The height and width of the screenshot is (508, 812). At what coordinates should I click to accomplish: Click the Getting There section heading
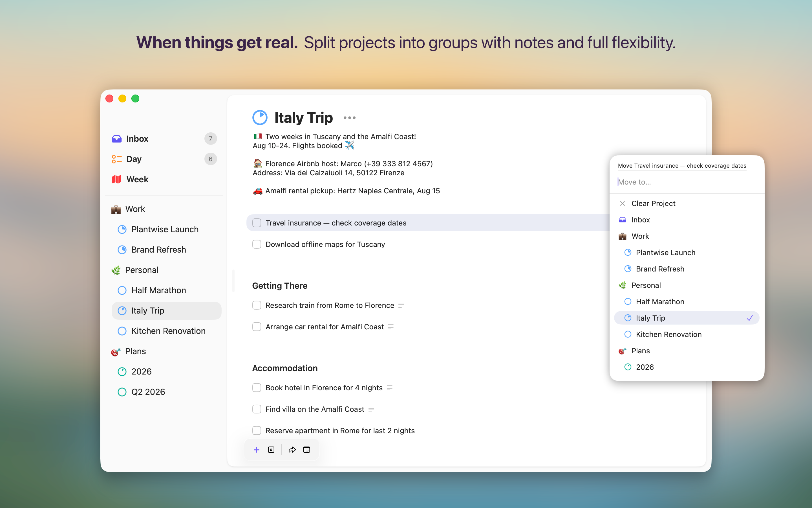pyautogui.click(x=279, y=286)
